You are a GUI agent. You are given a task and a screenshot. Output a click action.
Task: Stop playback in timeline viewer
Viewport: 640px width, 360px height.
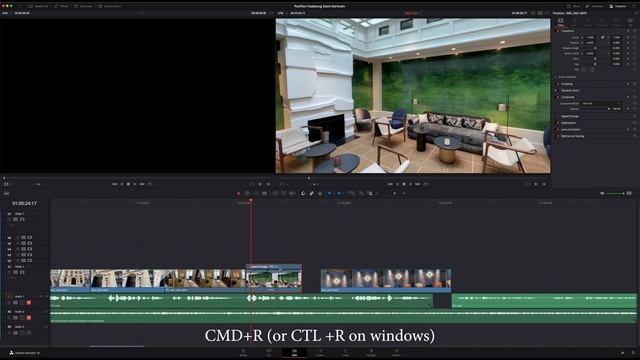pyautogui.click(x=404, y=184)
